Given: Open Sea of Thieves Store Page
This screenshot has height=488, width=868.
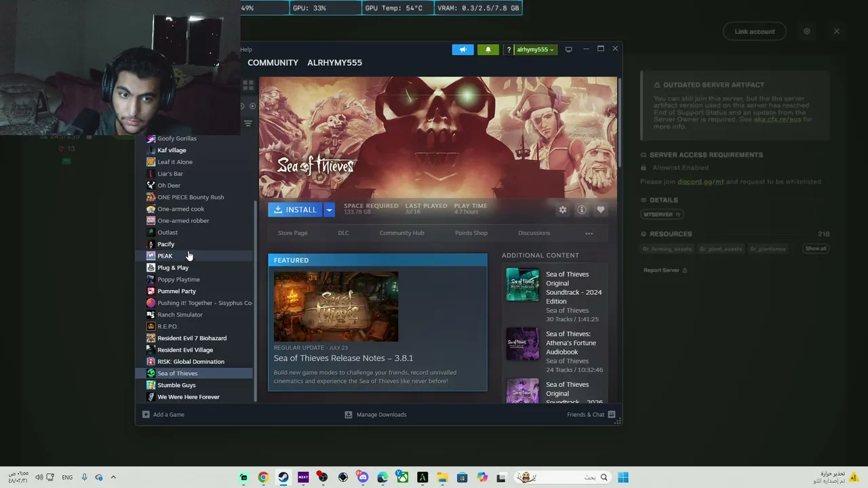Looking at the screenshot, I should (x=292, y=233).
